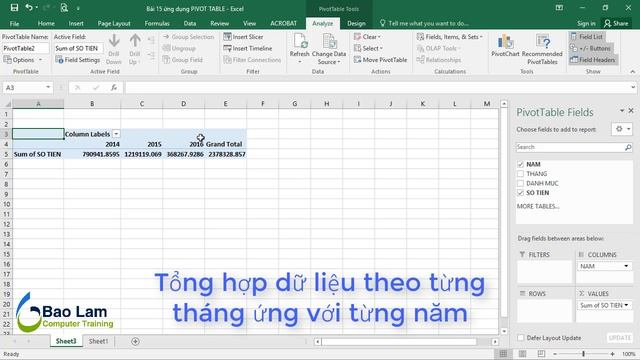Open the Clear dropdown
This screenshot has height=360, width=640.
tap(367, 37)
